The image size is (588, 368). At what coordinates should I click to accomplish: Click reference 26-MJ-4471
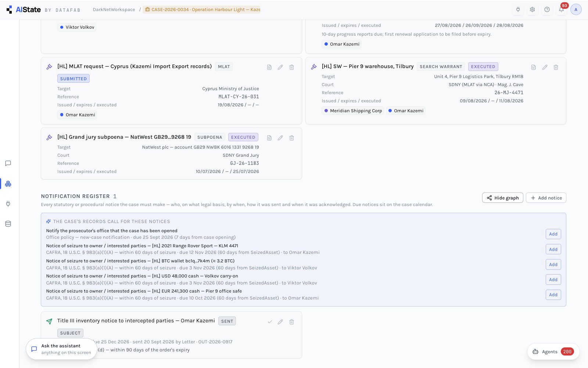point(509,93)
